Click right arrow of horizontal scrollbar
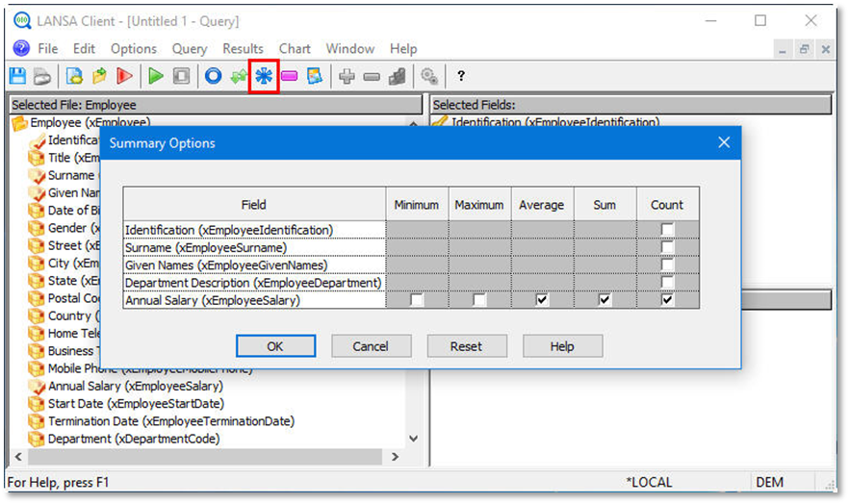849x504 pixels. (x=396, y=457)
